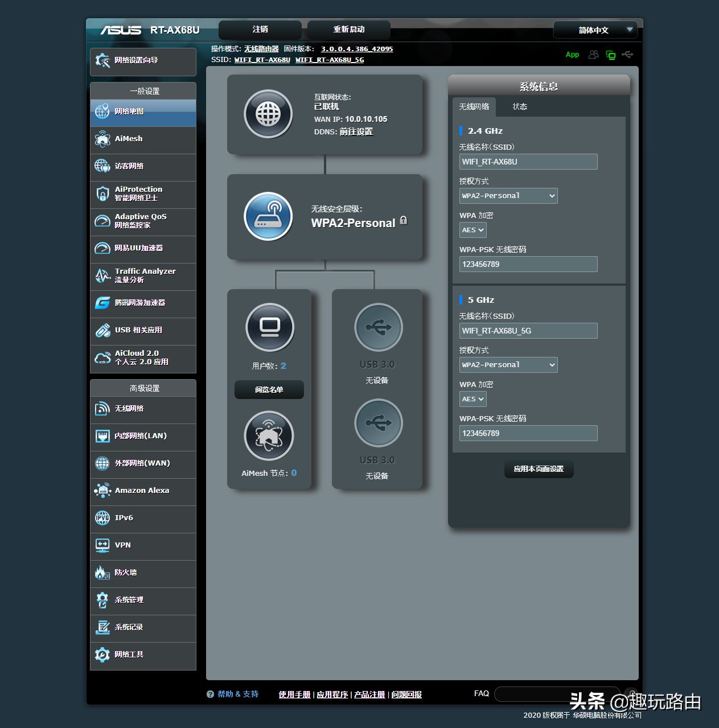719x728 pixels.
Task: Select the Network Map globe icon in sidebar
Action: point(102,112)
